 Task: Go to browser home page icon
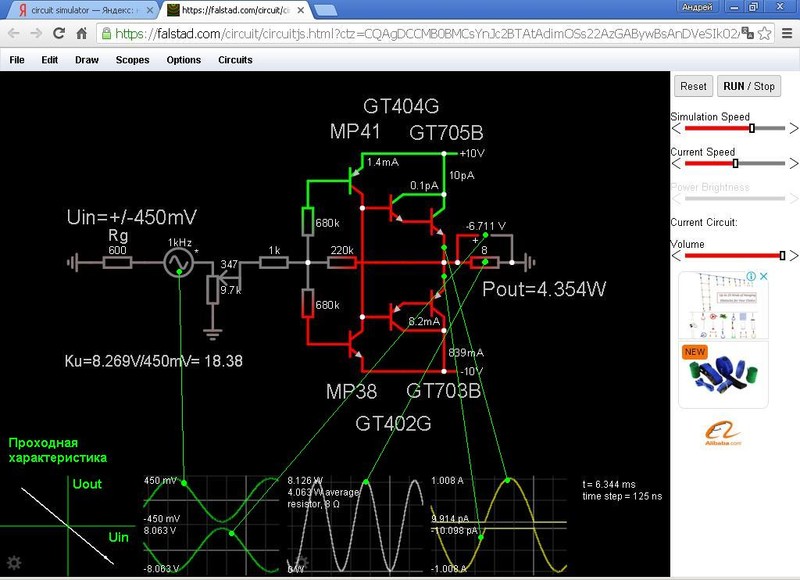pyautogui.click(x=82, y=34)
